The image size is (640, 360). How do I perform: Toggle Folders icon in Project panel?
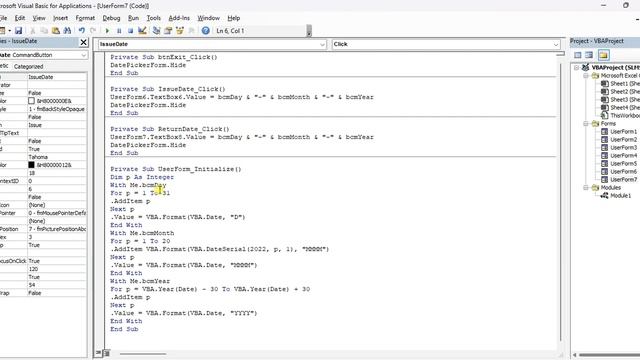point(603,55)
